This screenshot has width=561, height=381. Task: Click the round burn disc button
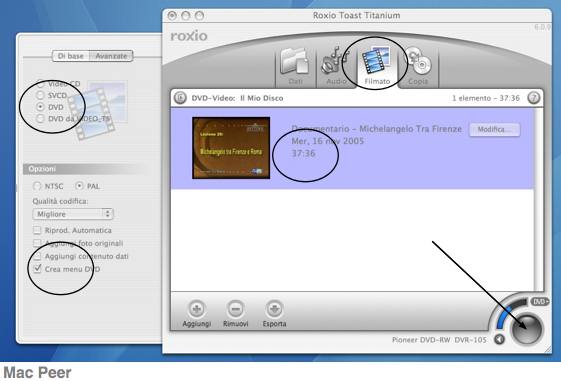(527, 329)
